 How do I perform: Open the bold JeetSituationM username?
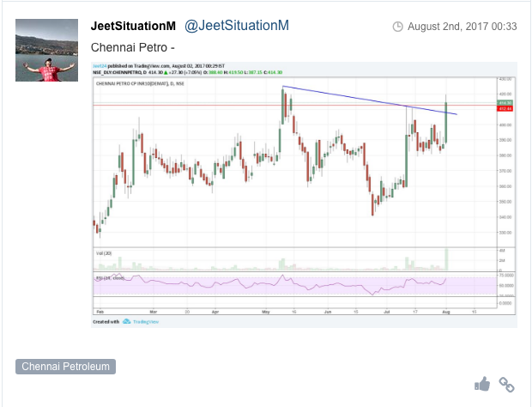click(x=133, y=26)
